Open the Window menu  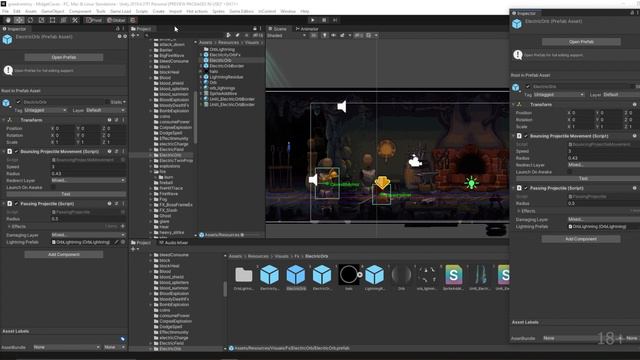pos(288,11)
